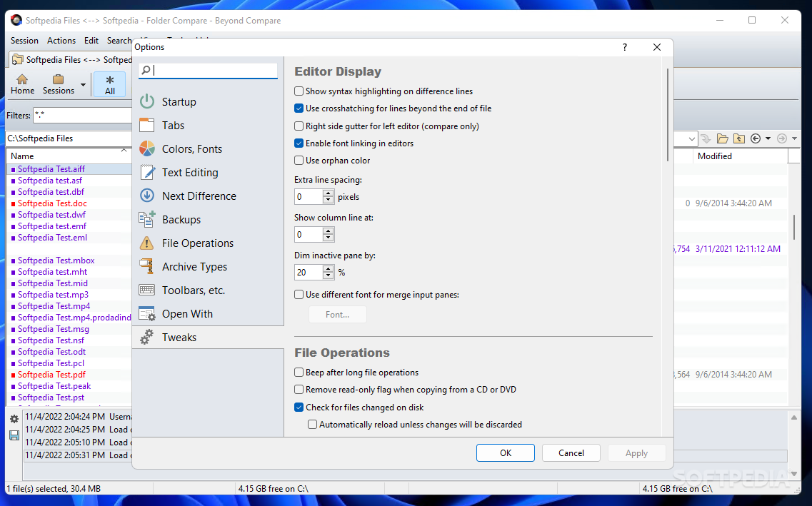
Task: Select File Operations warning icon
Action: [147, 243]
